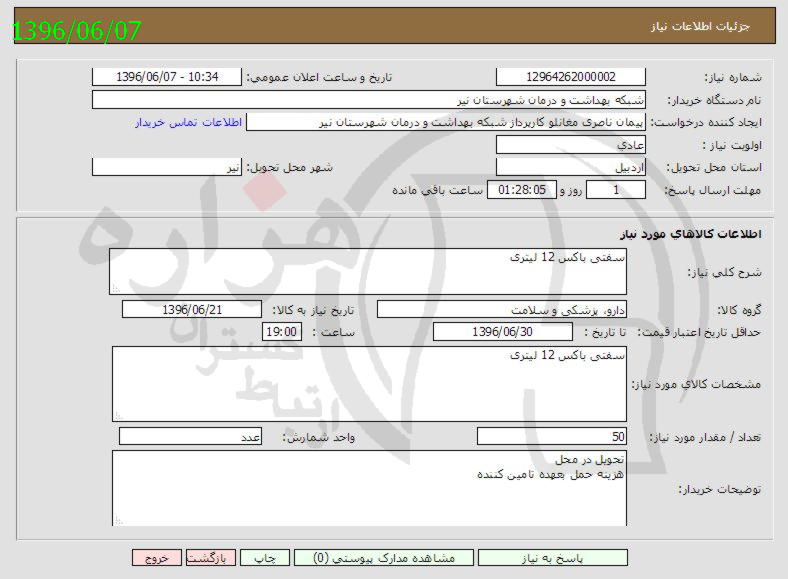Click the شهر محل تحویل label

point(289,168)
